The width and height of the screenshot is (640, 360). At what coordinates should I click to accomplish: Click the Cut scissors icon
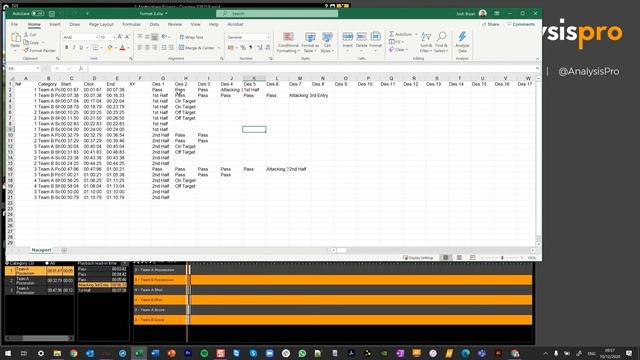pos(26,35)
